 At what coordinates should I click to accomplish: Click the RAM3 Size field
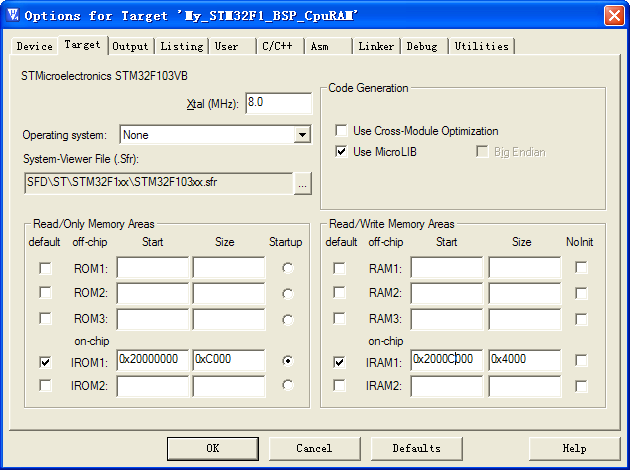[525, 319]
